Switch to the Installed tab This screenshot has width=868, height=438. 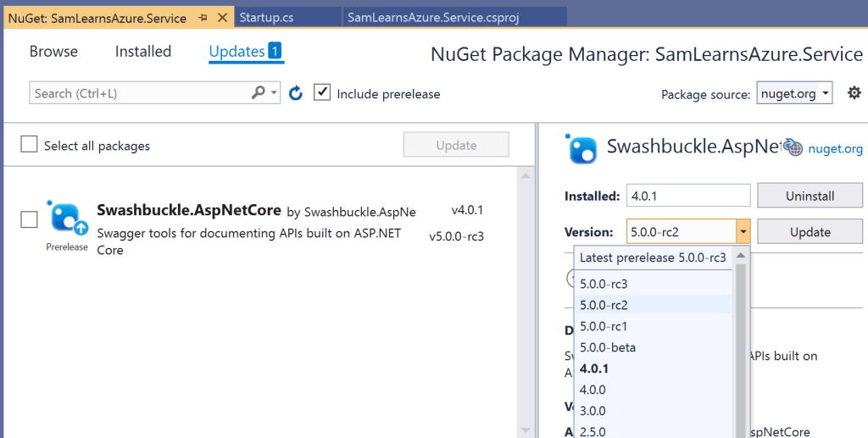(x=142, y=52)
